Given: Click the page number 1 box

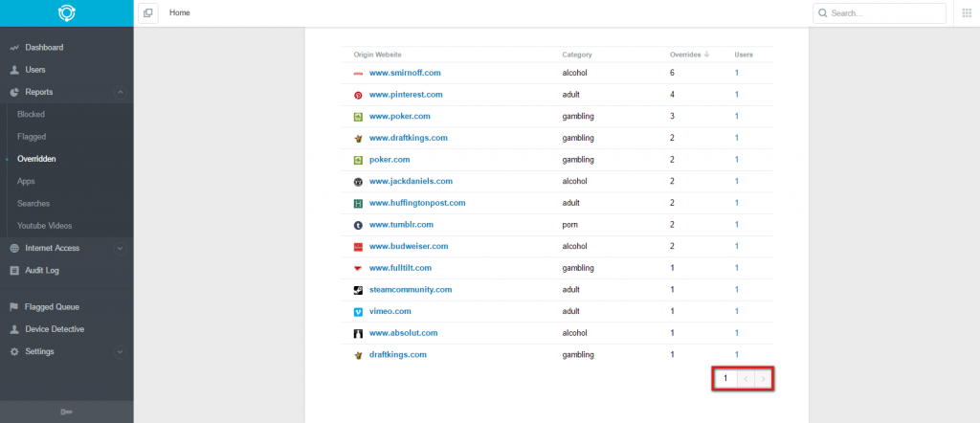Looking at the screenshot, I should click(x=725, y=379).
